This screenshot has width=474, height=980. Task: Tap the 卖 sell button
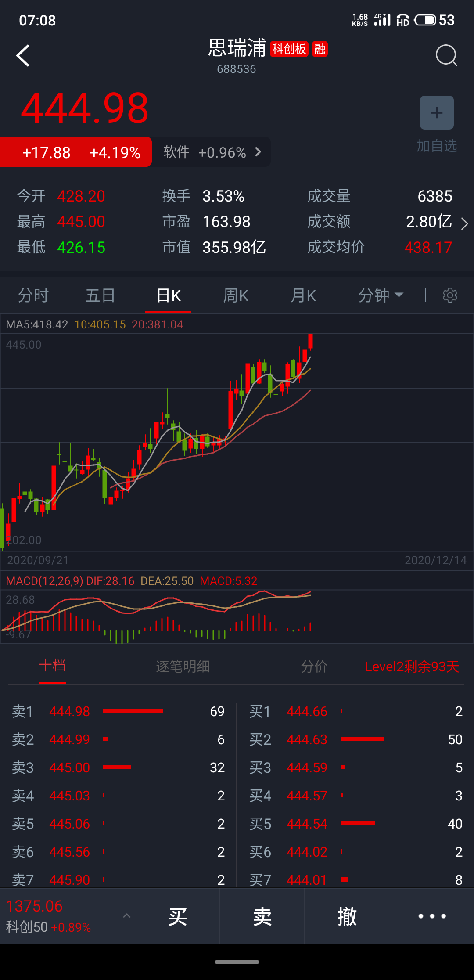coord(262,916)
